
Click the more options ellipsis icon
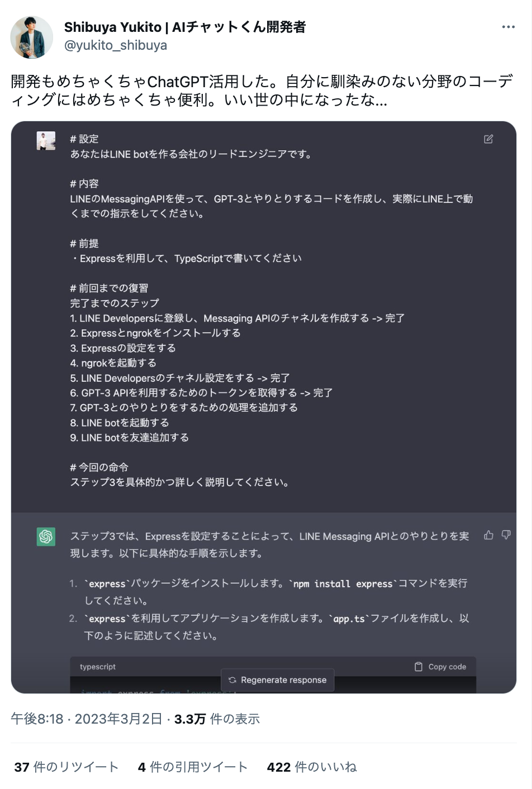(x=507, y=26)
